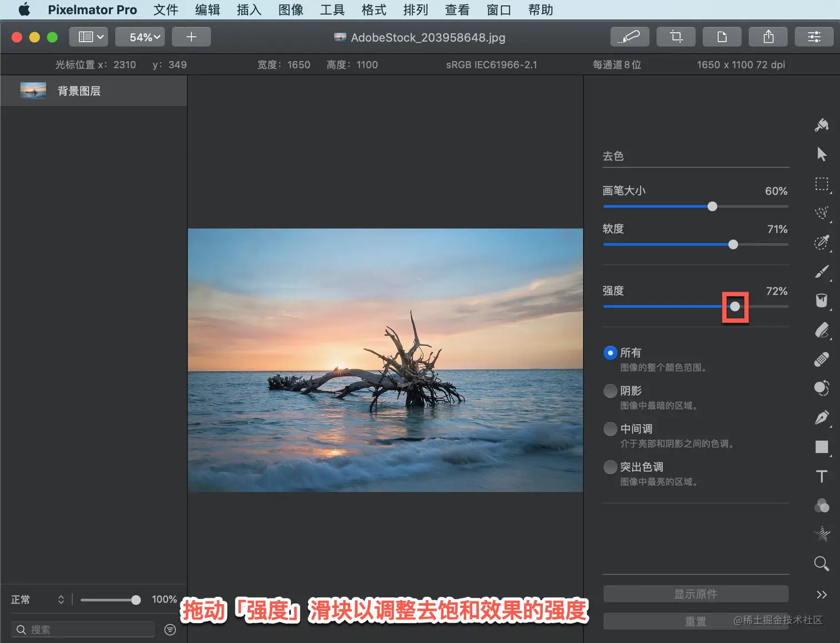Click the 100% layer opacity value
The image size is (840, 643).
(164, 600)
